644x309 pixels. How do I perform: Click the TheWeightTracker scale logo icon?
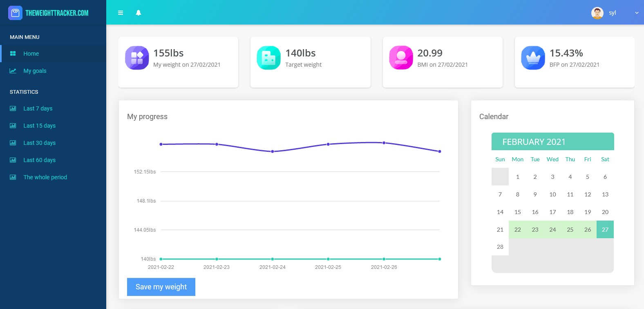[15, 13]
